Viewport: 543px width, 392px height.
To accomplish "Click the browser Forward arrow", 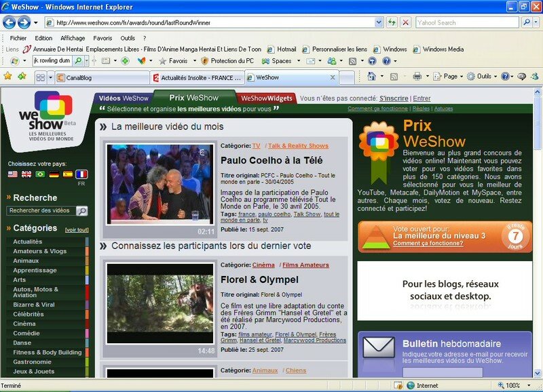I will 24,23.
